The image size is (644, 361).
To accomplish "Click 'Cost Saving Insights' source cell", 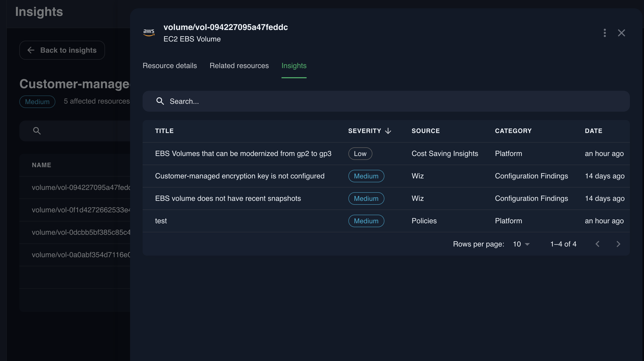I will pos(445,154).
